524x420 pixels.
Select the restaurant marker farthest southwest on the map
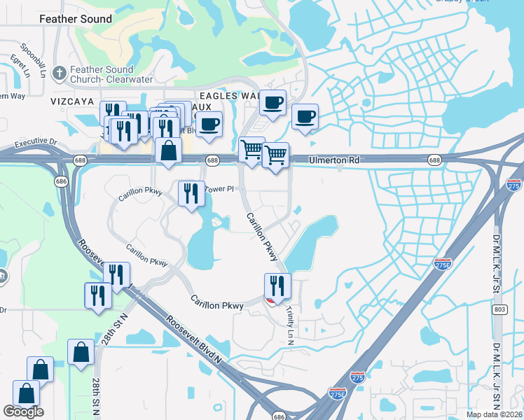tap(98, 296)
